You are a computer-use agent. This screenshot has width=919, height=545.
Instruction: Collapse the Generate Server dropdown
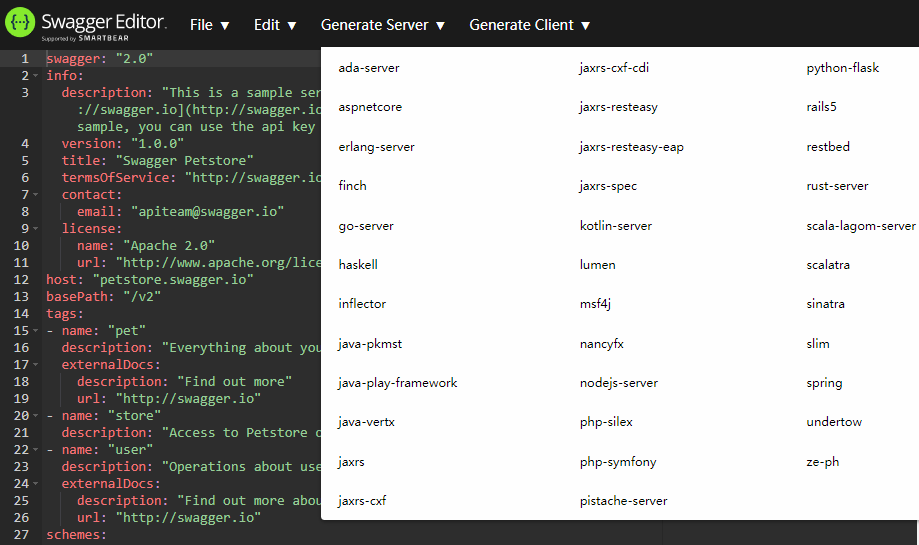pos(383,25)
